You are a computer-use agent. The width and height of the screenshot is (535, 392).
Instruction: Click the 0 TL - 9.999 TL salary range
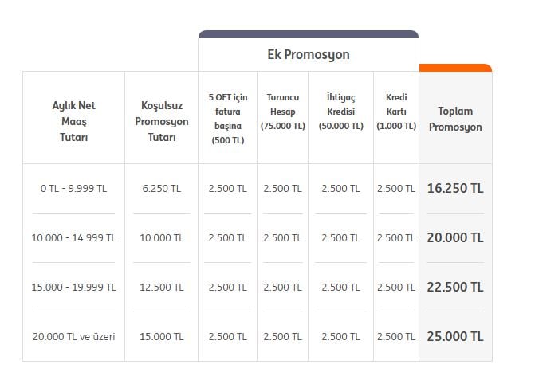point(73,189)
